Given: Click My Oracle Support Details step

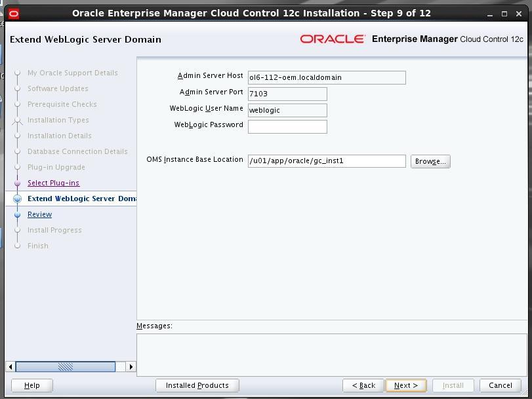Looking at the screenshot, I should (x=73, y=73).
